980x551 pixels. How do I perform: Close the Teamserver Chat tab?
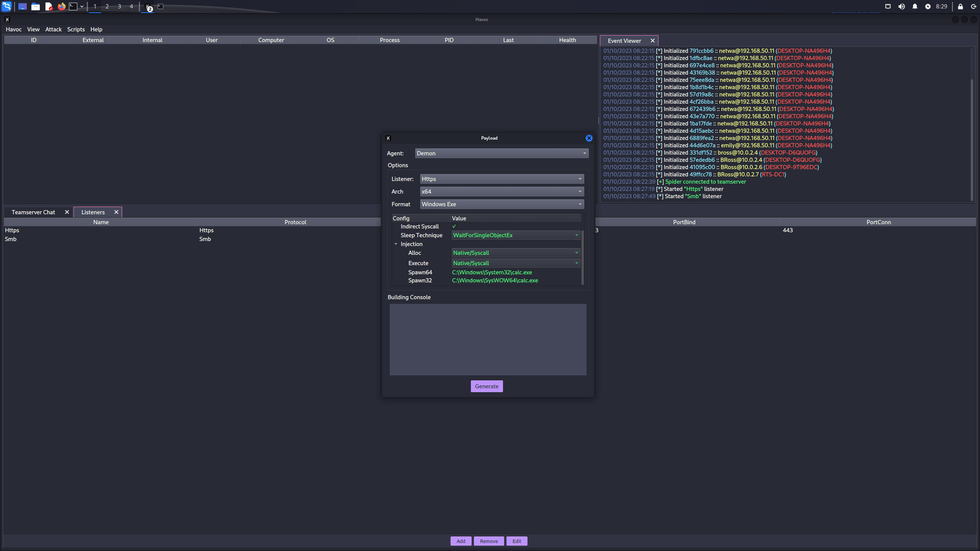[67, 212]
